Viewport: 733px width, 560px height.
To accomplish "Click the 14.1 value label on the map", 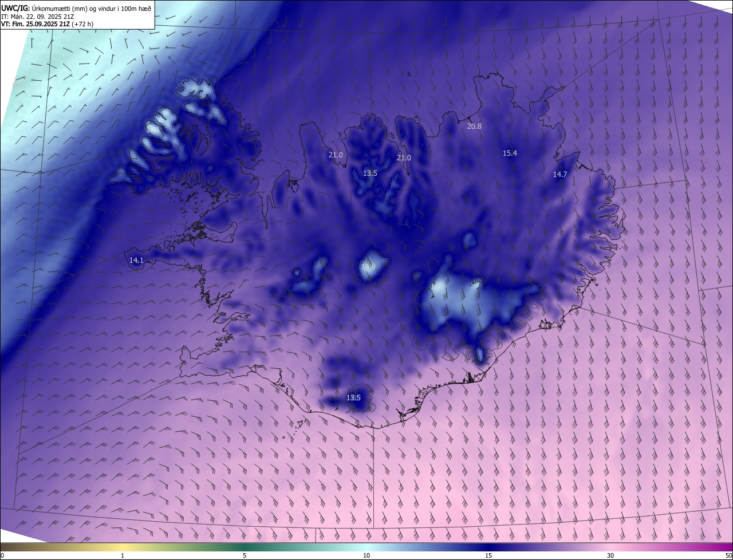I will point(136,260).
